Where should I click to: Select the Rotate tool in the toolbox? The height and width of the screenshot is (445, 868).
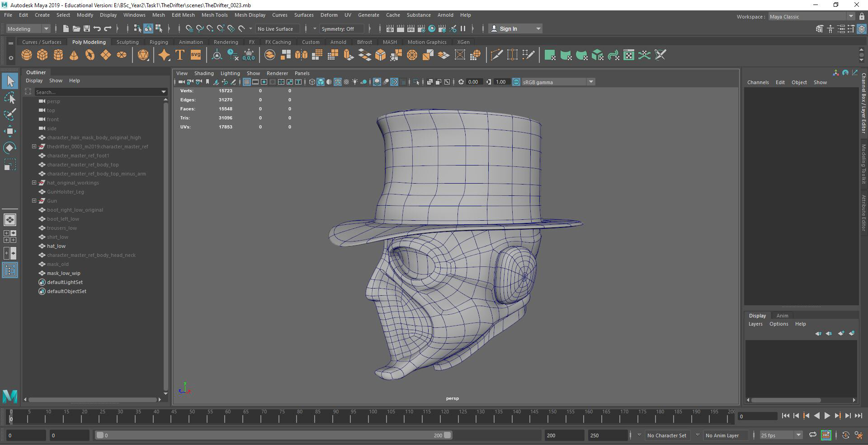pos(9,148)
